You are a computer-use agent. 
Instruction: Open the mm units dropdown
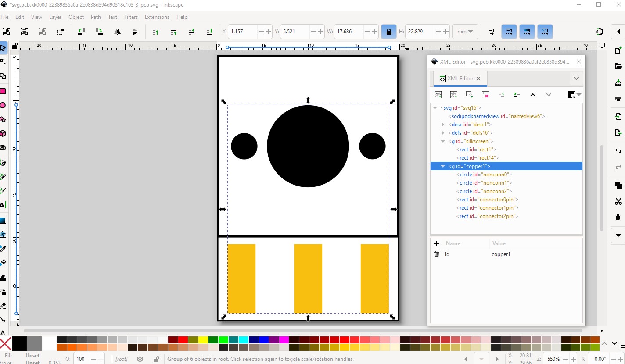pos(465,32)
